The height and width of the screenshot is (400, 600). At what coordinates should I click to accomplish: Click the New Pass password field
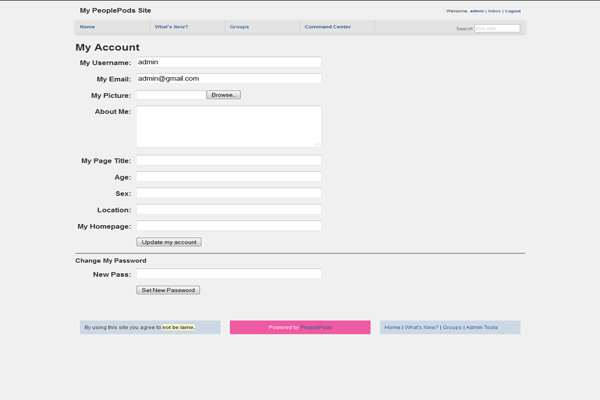coord(228,274)
